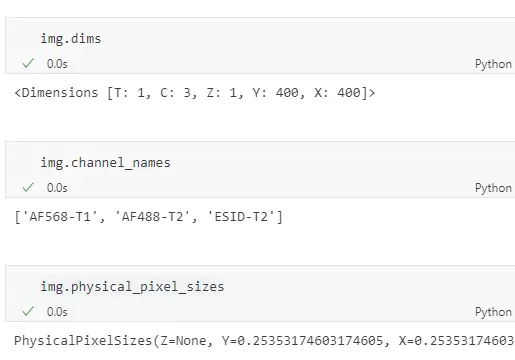Click the 0.0s duration of img.physical_pixel_sizes cell
Screen dimensions: 515x360
tap(57, 312)
